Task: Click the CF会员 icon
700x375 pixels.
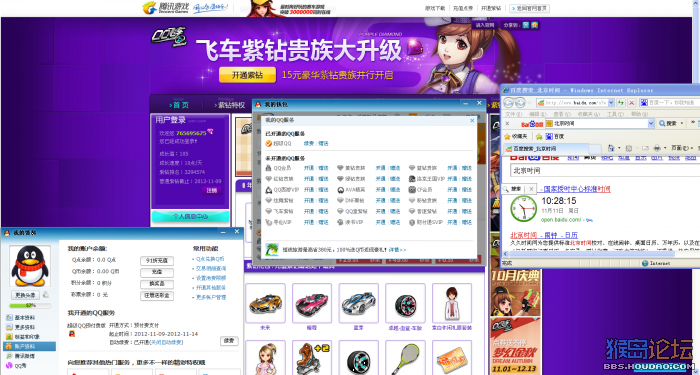Action: (412, 190)
